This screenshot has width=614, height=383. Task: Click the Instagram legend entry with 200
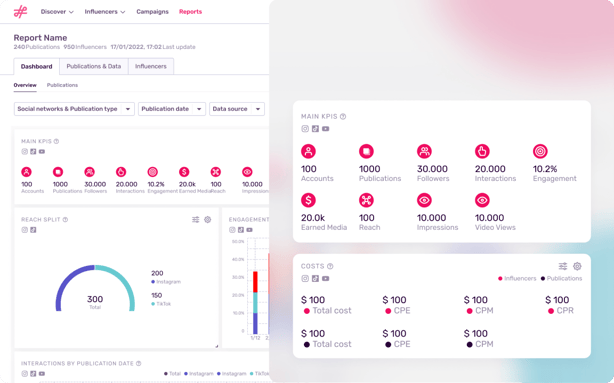166,277
